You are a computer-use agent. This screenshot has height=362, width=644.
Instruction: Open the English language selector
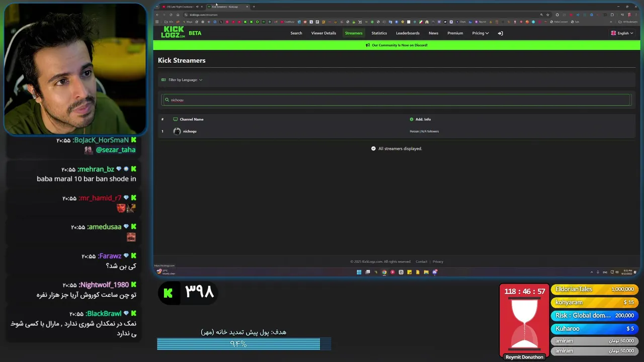click(622, 33)
